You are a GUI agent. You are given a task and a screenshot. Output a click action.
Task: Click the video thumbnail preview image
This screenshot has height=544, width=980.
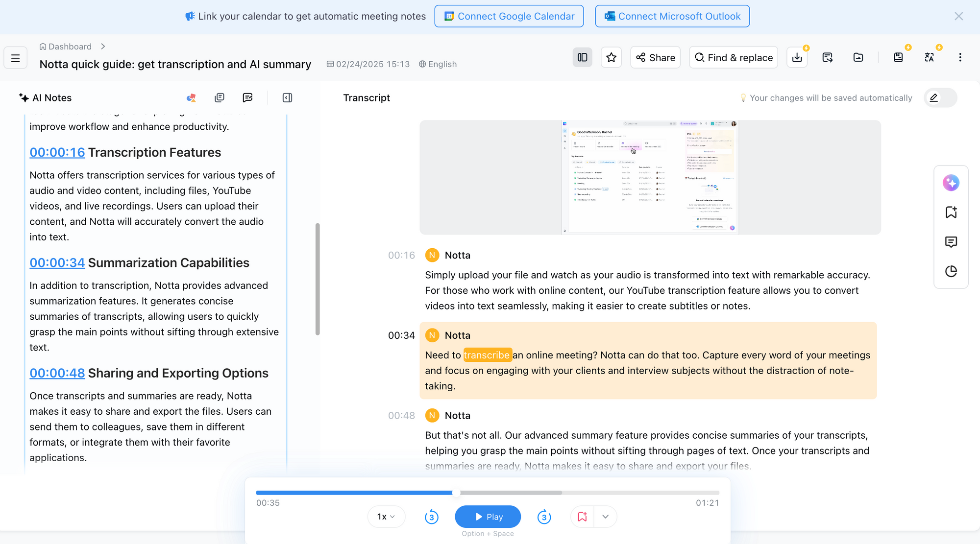[650, 177]
